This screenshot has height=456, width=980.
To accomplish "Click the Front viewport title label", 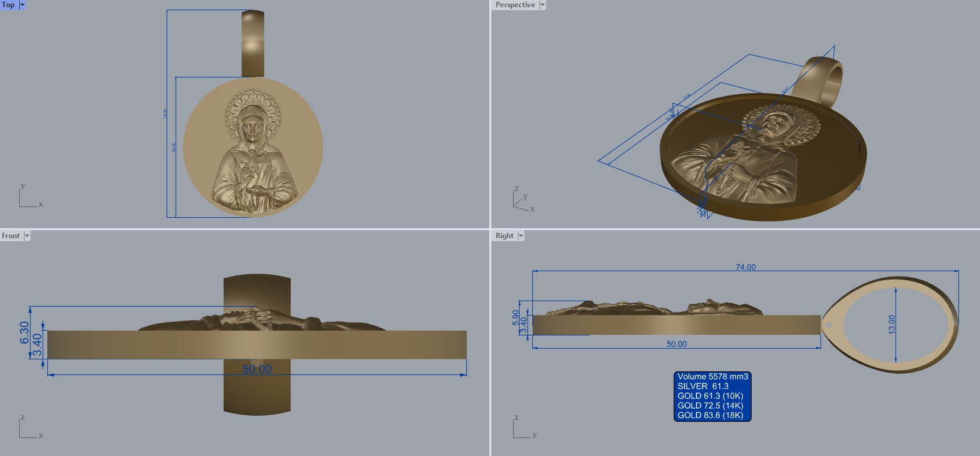I will click(11, 236).
